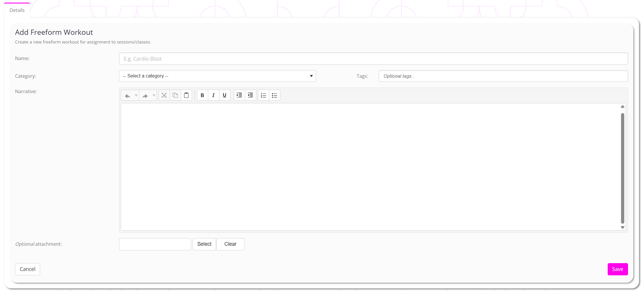Viewport: 644px width, 291px height.
Task: Open the Select a category dropdown
Action: [x=217, y=76]
